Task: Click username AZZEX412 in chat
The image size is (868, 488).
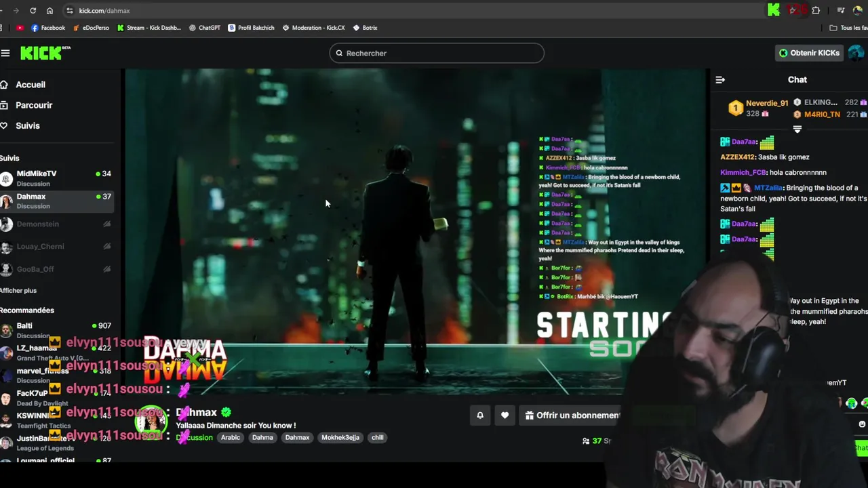Action: click(738, 157)
